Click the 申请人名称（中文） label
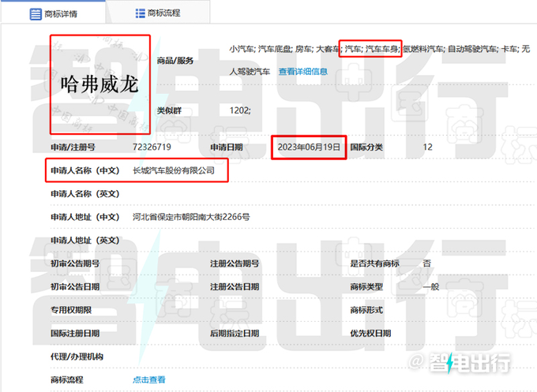537x392 pixels. 85,170
